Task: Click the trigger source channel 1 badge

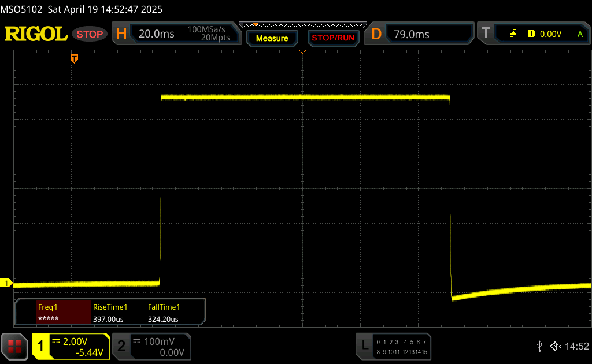Action: [531, 34]
